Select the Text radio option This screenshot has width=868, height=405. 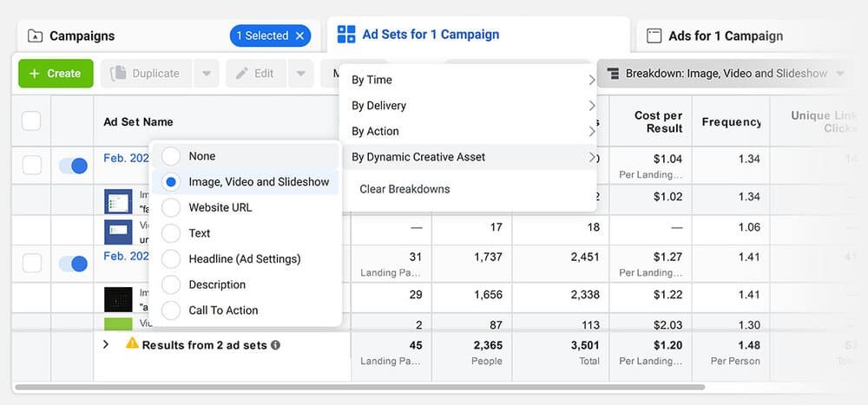coord(171,233)
